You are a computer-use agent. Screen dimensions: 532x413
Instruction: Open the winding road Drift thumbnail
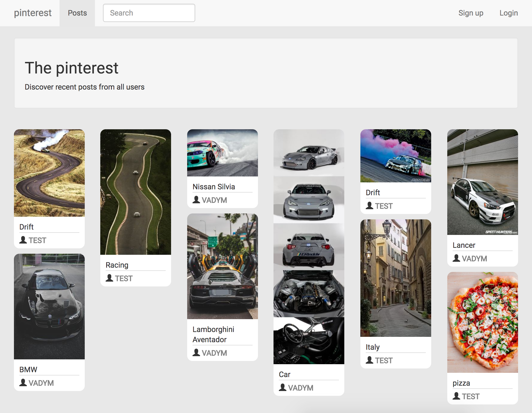pyautogui.click(x=49, y=173)
